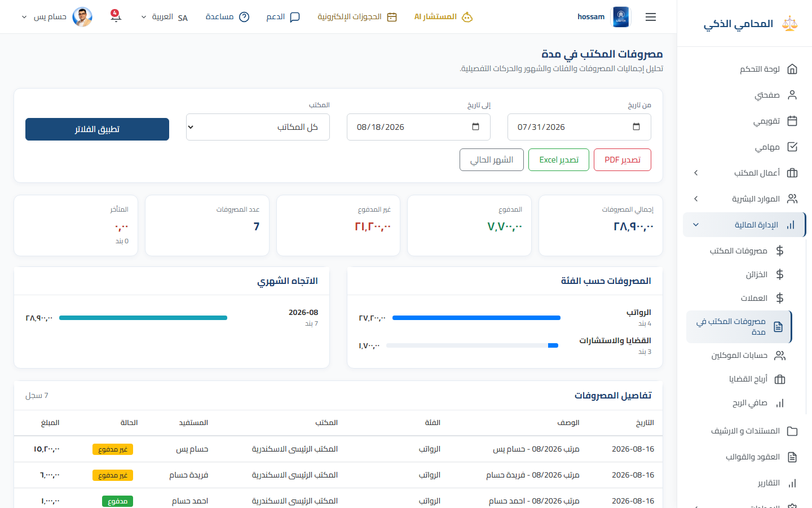Open the AI advisor robot icon
Screen dimensions: 812x508
467,17
